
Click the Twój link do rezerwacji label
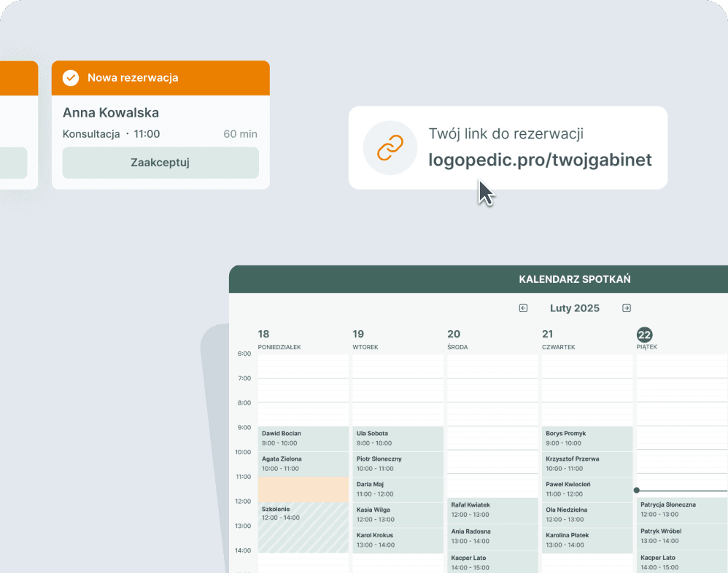[506, 133]
